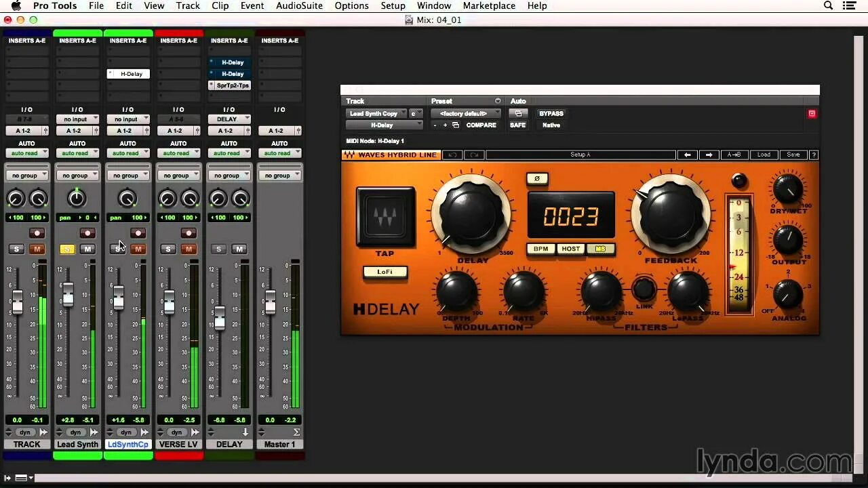Click the preset minus button

435,125
